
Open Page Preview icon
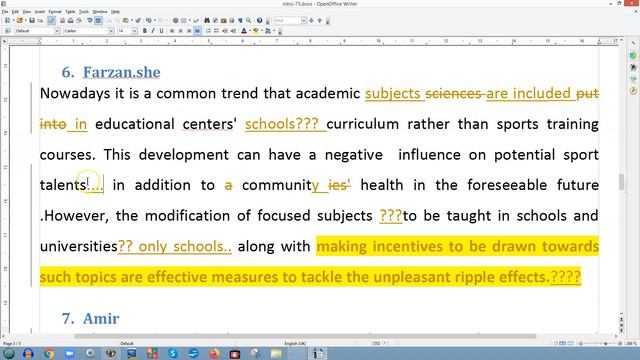[79, 20]
